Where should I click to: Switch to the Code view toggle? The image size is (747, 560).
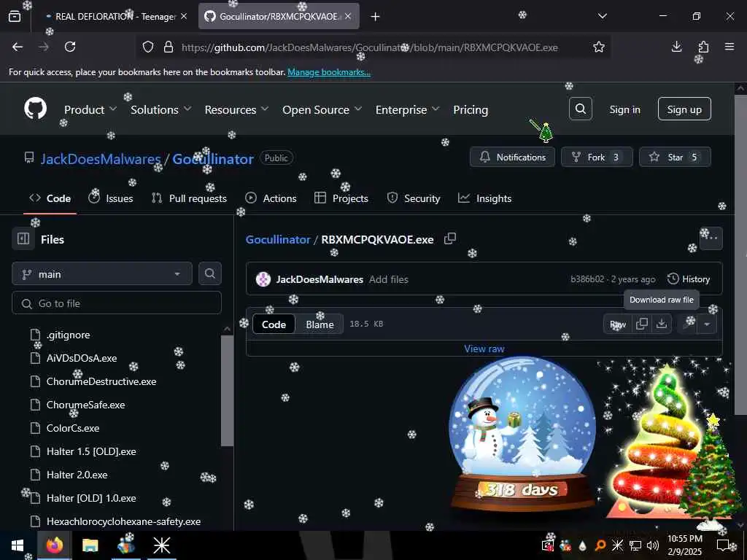click(x=274, y=324)
